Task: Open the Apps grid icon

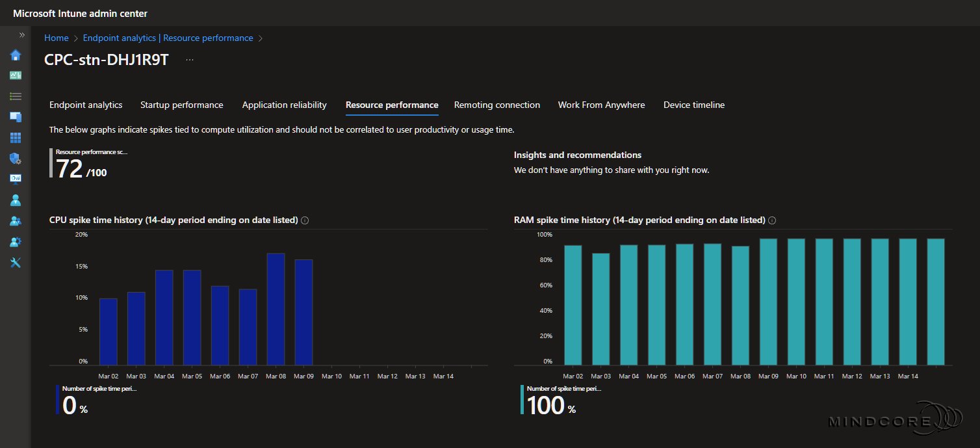Action: click(16, 138)
